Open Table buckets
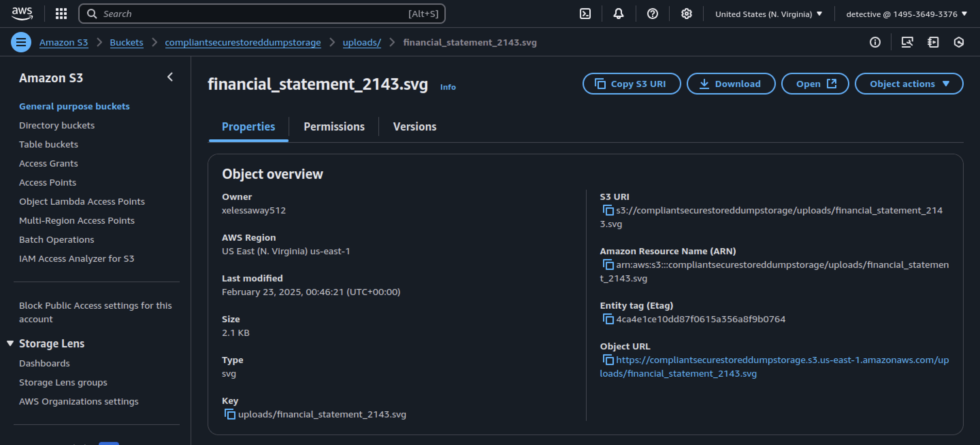The image size is (980, 445). [x=48, y=144]
